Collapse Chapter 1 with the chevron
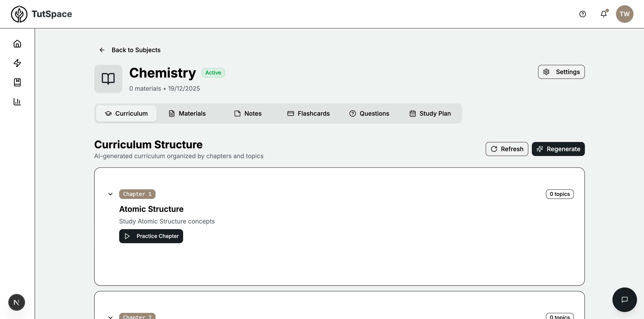The height and width of the screenshot is (319, 644). tap(110, 194)
